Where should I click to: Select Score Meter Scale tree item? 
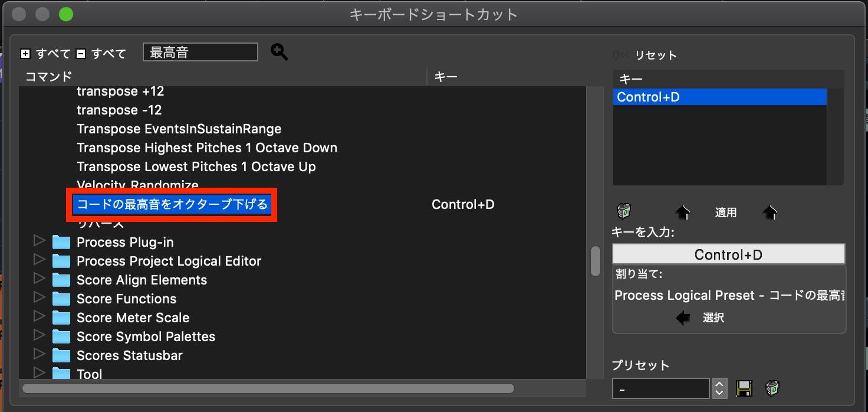tap(133, 318)
